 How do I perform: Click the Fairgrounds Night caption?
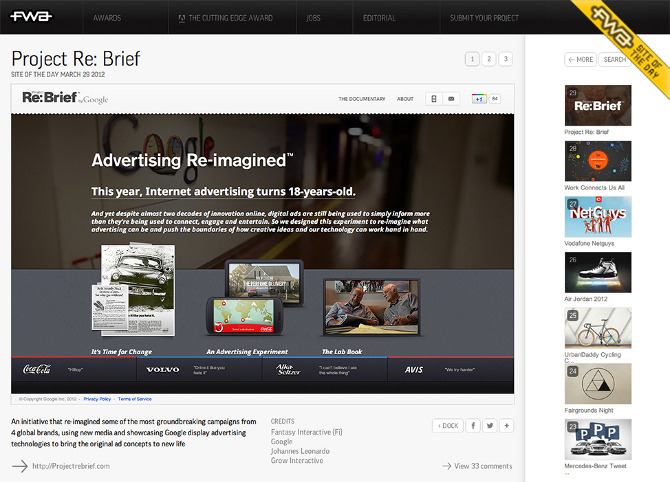pyautogui.click(x=589, y=410)
